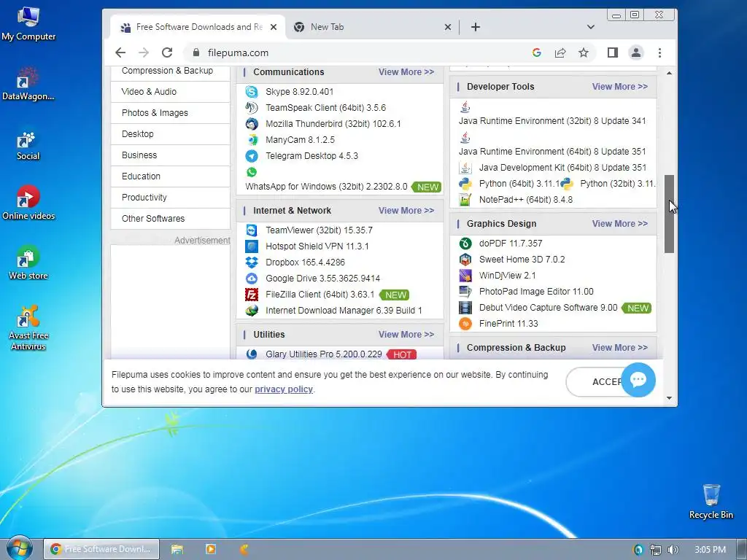747x560 pixels.
Task: Open the Recycle Bin desktop icon
Action: pyautogui.click(x=711, y=502)
